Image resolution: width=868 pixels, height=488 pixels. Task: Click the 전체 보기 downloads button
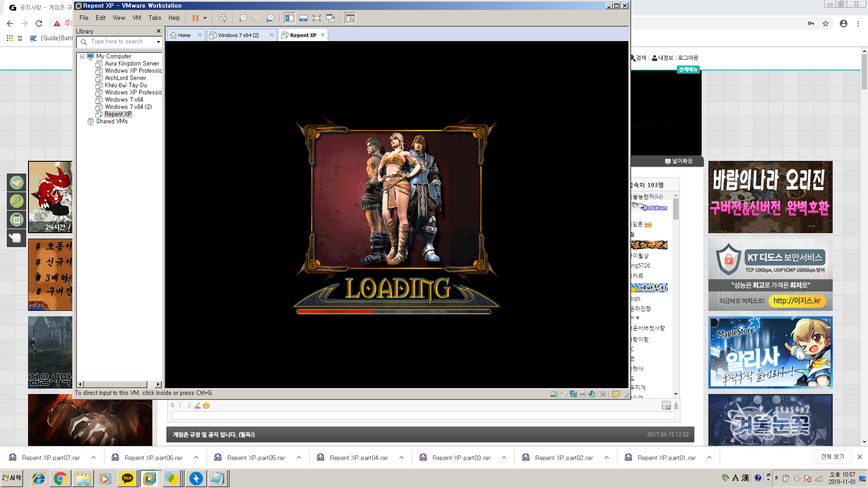(x=832, y=457)
